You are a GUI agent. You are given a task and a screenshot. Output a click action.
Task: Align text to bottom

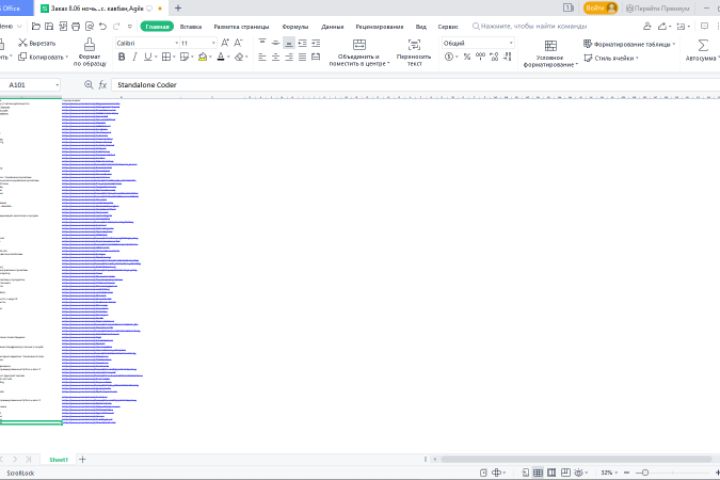pyautogui.click(x=289, y=43)
